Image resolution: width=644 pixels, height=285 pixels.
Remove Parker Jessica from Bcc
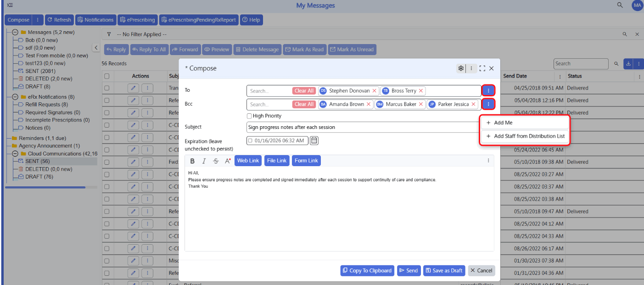(473, 104)
